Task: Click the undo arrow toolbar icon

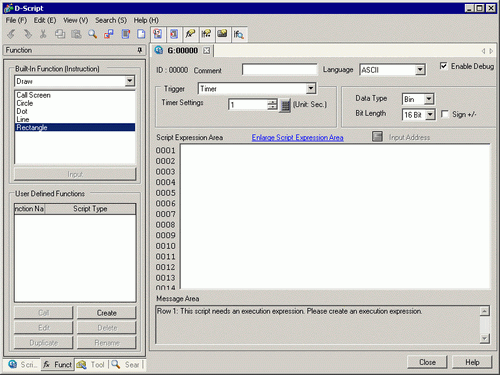Action: click(x=11, y=34)
